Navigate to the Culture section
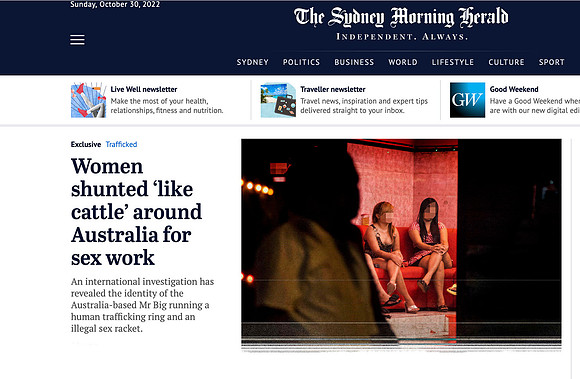Image resolution: width=580 pixels, height=379 pixels. tap(506, 62)
